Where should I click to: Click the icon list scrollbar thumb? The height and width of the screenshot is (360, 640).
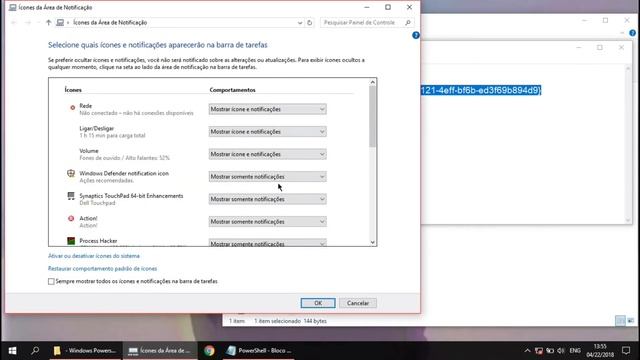[372, 116]
